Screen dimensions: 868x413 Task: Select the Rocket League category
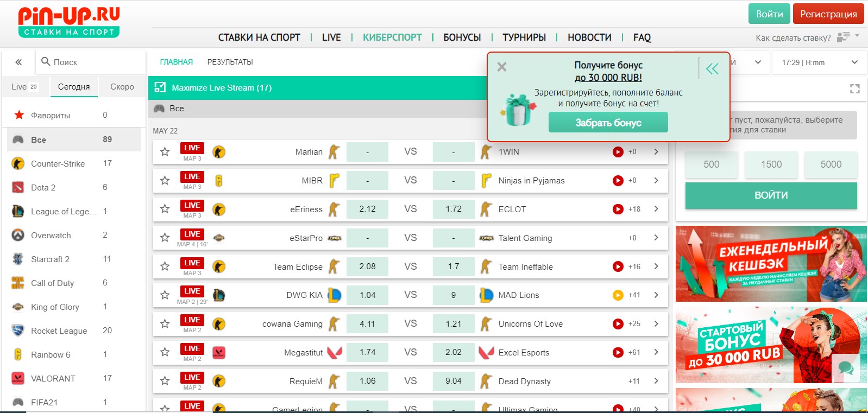pos(74,331)
